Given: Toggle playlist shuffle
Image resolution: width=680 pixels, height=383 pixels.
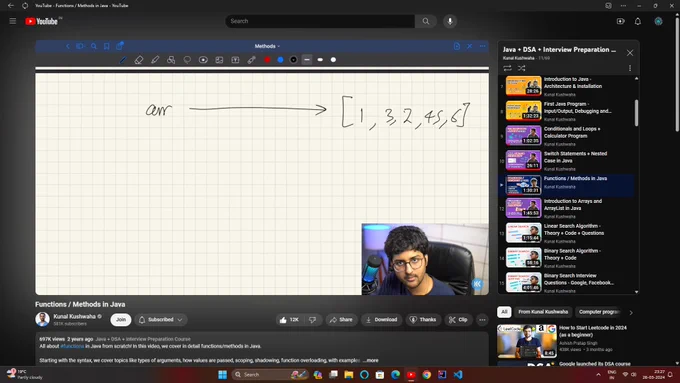Looking at the screenshot, I should point(522,68).
